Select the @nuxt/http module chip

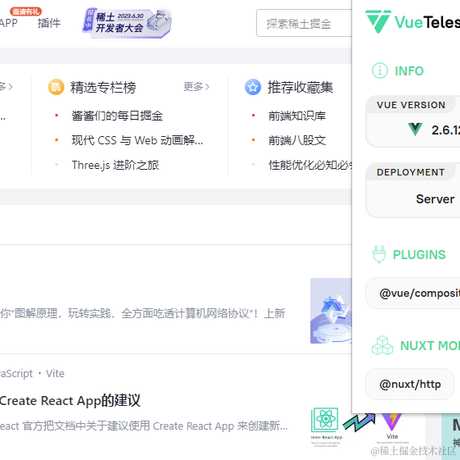[410, 384]
